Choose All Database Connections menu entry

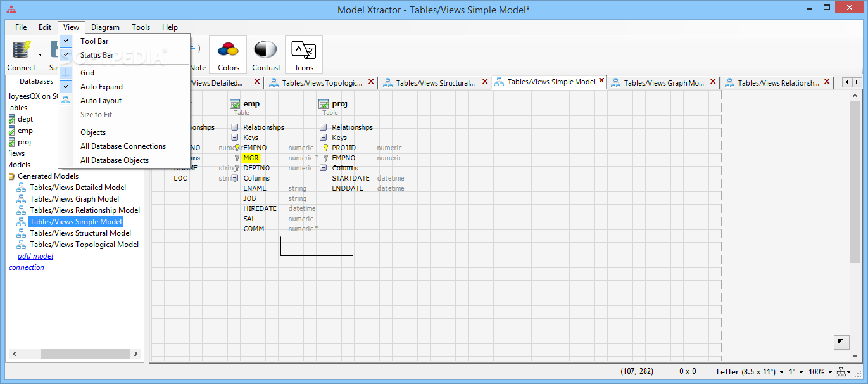[124, 146]
